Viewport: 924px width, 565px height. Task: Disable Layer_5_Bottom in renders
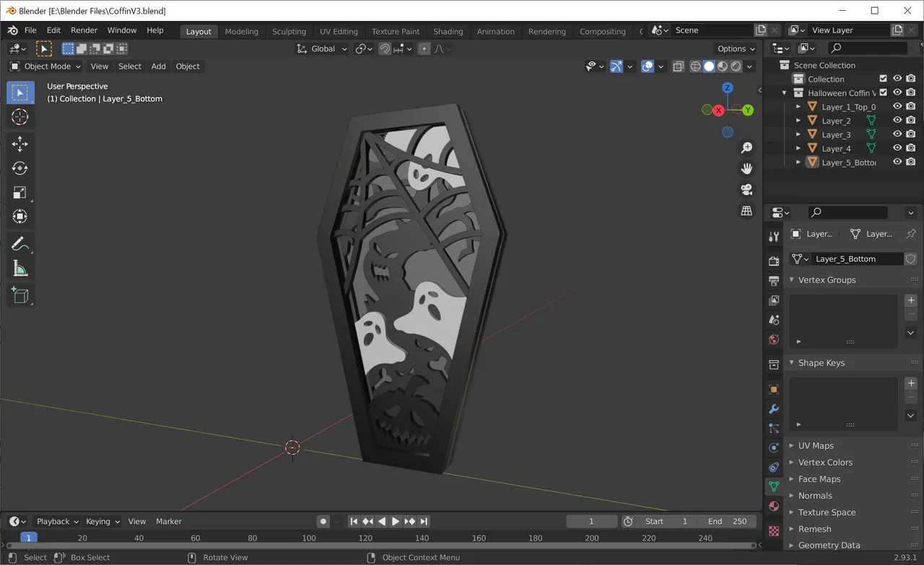click(911, 162)
